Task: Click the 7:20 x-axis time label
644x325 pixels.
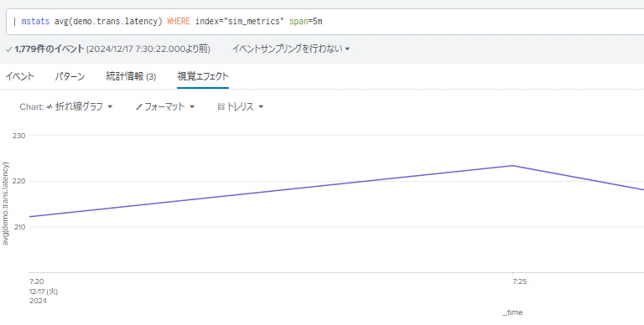Action: point(37,281)
